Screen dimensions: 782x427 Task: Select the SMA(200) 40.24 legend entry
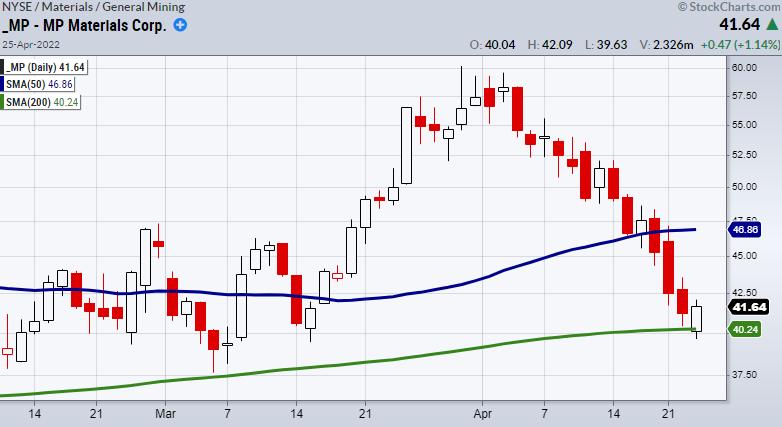[x=41, y=102]
